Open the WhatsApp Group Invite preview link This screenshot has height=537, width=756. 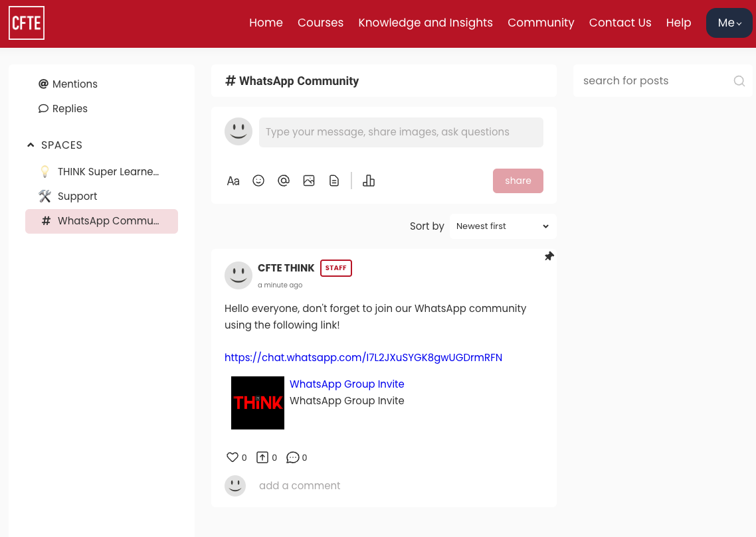347,384
